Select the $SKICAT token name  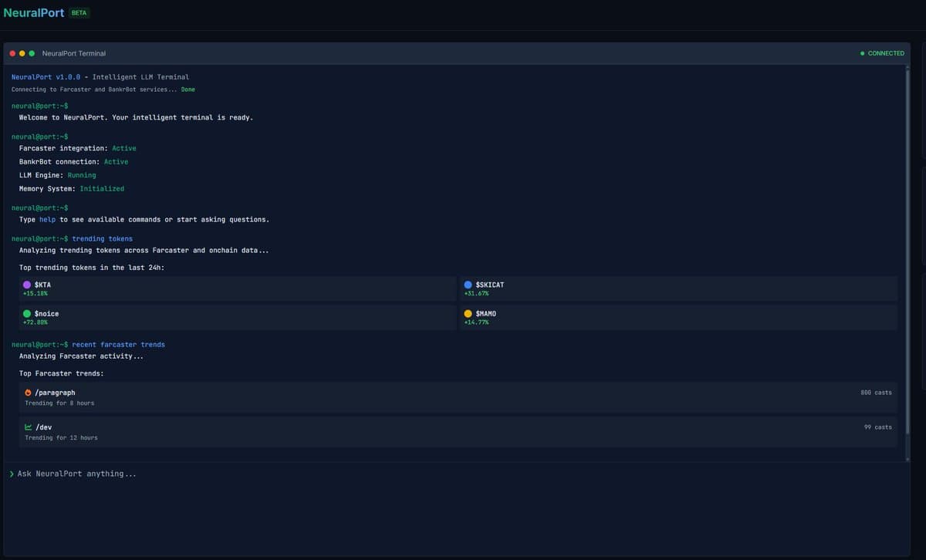point(490,285)
